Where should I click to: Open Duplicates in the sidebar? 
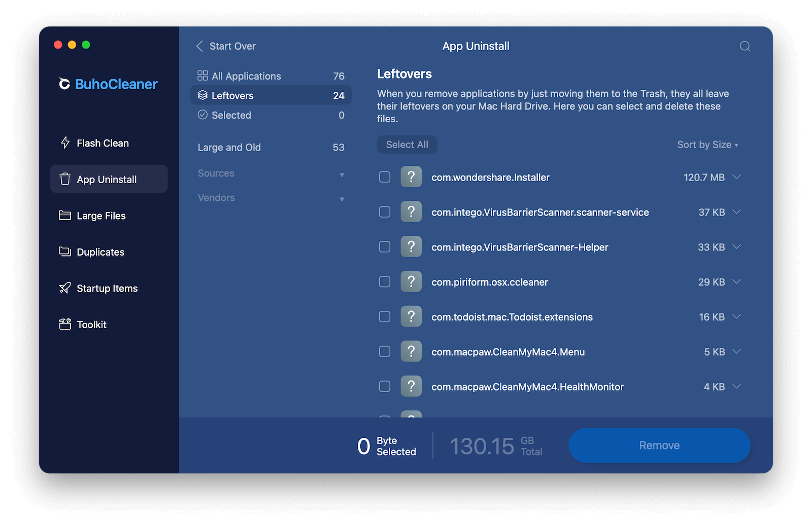point(109,252)
